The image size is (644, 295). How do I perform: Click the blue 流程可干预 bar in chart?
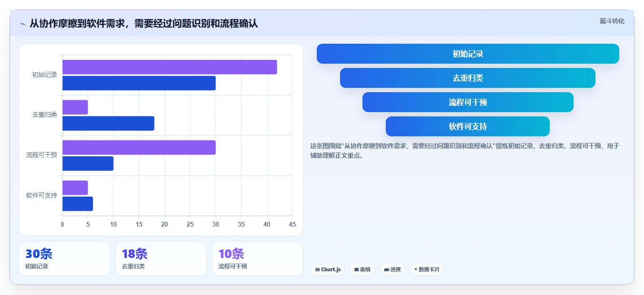(88, 163)
